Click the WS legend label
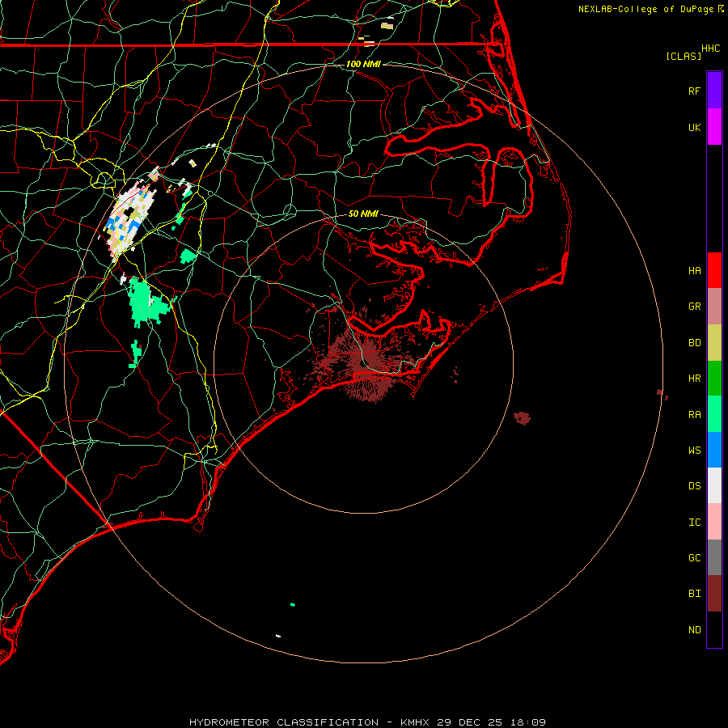Image resolution: width=728 pixels, height=728 pixels. (x=694, y=450)
